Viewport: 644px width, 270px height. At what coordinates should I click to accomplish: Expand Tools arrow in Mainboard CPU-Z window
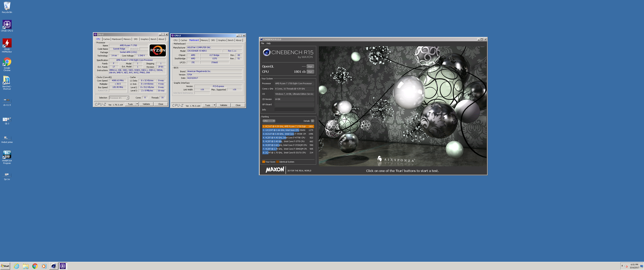click(214, 105)
